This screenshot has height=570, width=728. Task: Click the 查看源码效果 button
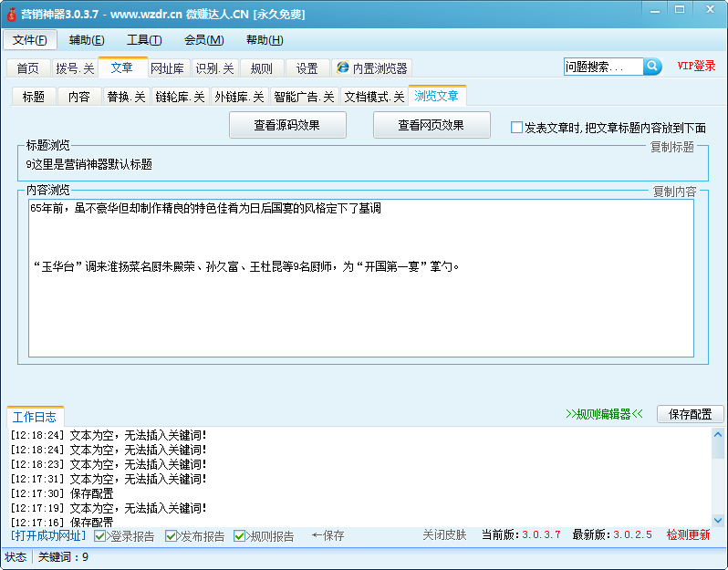coord(286,126)
